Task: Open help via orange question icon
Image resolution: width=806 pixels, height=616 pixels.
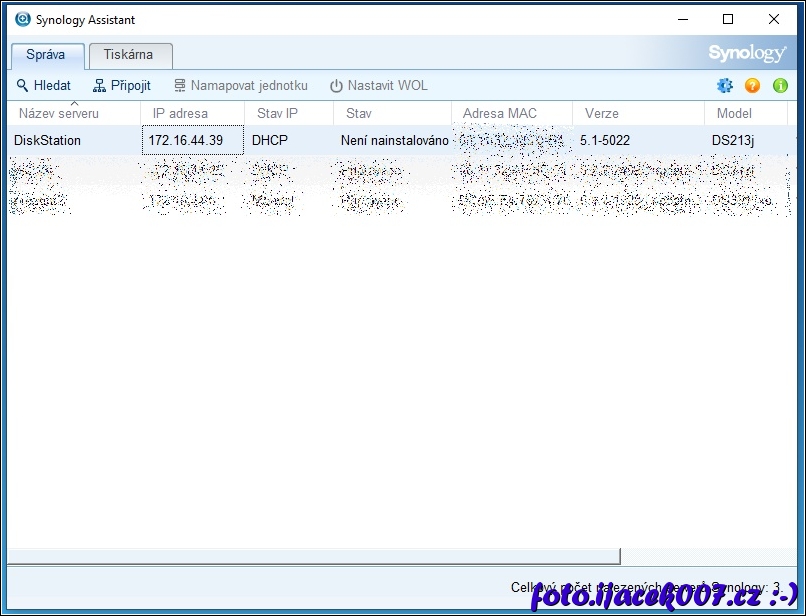Action: [x=753, y=86]
